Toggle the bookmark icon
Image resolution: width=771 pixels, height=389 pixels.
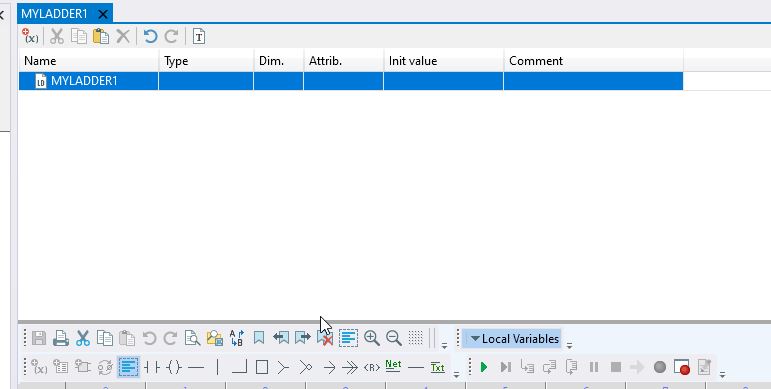tap(259, 337)
